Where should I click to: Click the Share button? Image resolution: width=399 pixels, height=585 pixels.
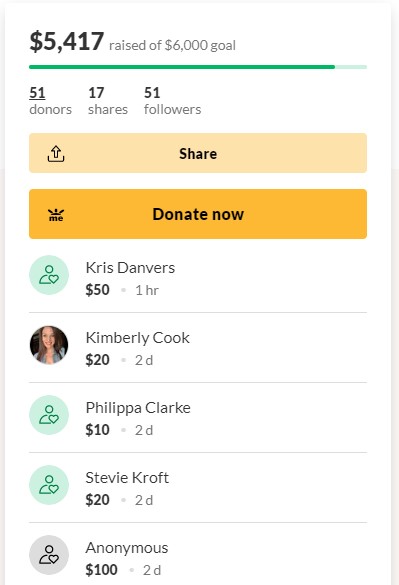[198, 153]
